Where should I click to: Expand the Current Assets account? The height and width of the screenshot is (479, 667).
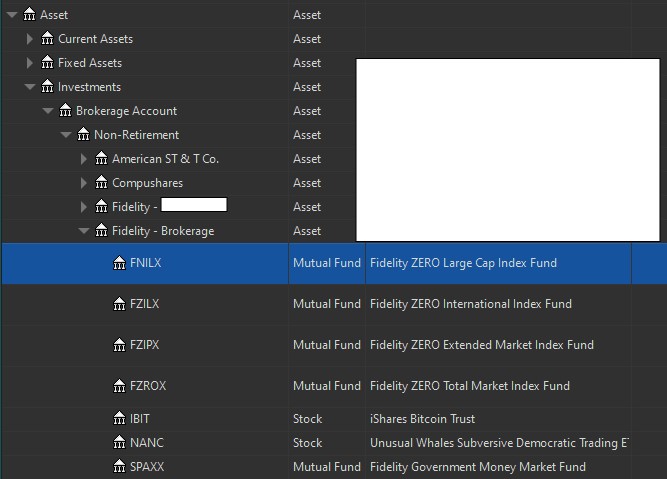30,39
